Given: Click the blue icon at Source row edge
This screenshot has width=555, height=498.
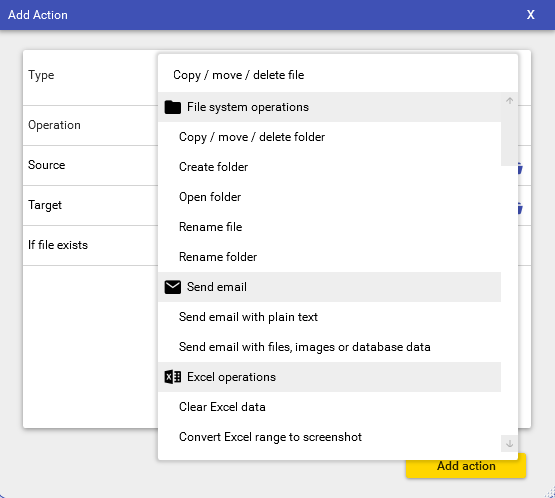Looking at the screenshot, I should tap(520, 168).
